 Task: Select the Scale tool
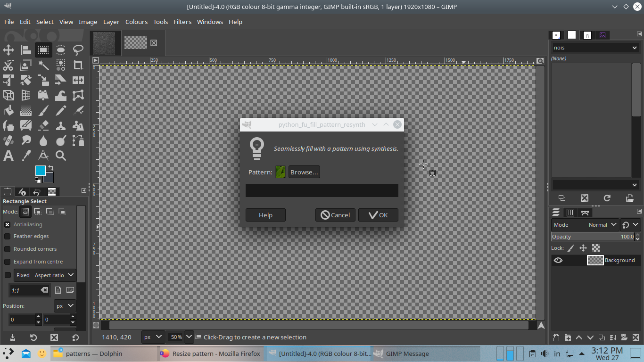click(x=43, y=80)
